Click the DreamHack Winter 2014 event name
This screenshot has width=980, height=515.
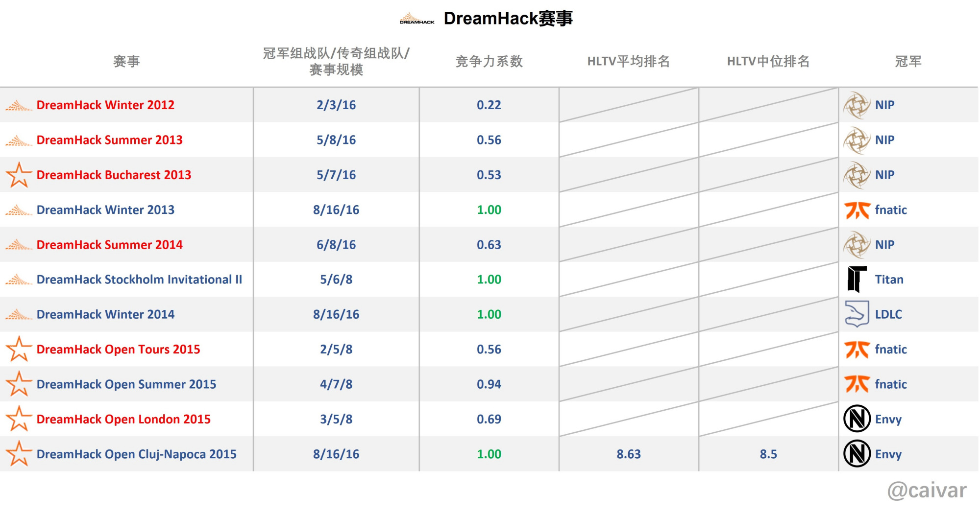105,314
